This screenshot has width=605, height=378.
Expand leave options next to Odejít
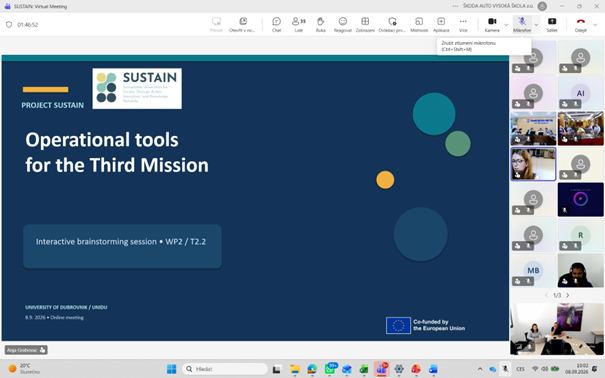point(595,25)
